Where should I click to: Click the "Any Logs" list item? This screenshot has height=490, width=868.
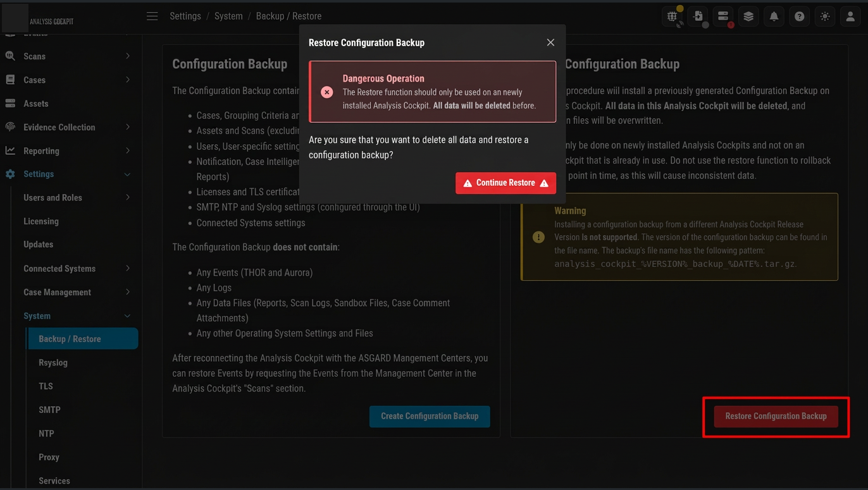[214, 288]
